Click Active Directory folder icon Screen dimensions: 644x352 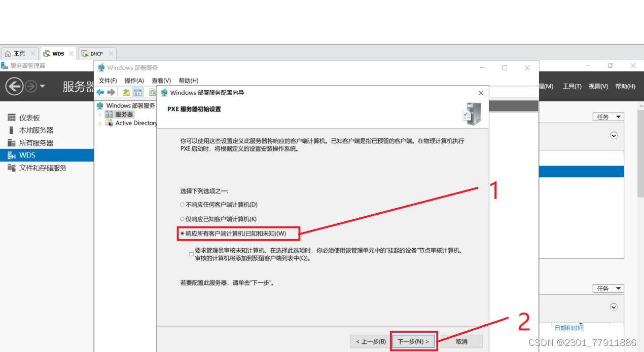pos(109,123)
